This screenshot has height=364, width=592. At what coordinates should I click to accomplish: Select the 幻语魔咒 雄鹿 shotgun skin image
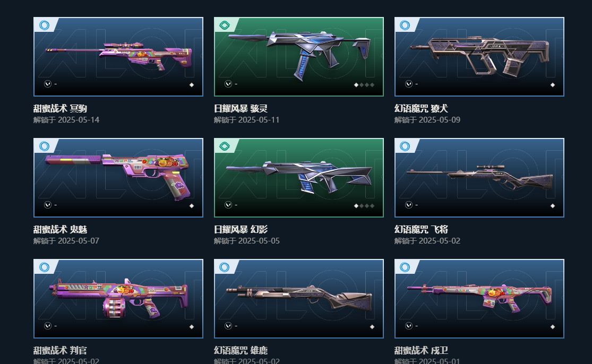[299, 298]
